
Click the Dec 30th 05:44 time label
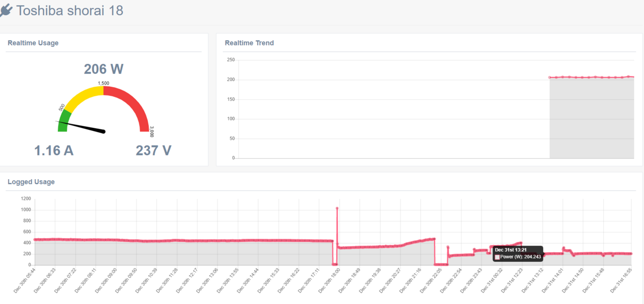pyautogui.click(x=25, y=281)
